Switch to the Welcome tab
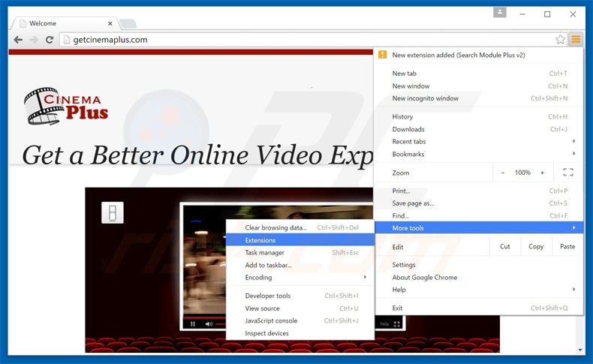Image resolution: width=593 pixels, height=364 pixels. (x=65, y=23)
